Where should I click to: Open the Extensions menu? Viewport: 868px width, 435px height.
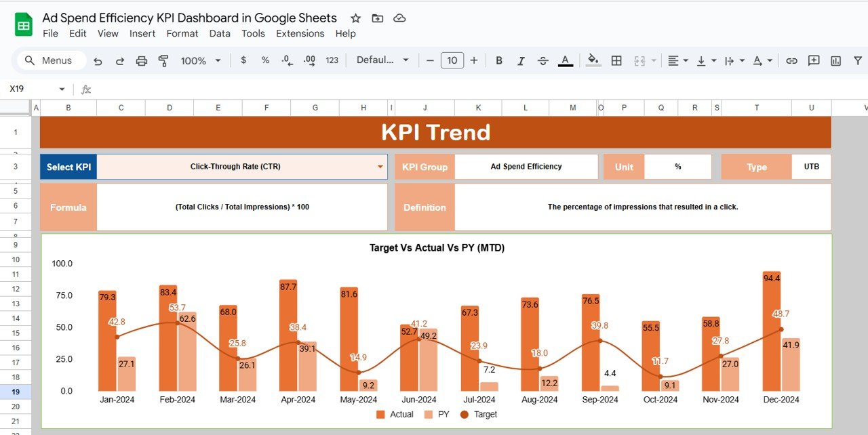[x=300, y=33]
